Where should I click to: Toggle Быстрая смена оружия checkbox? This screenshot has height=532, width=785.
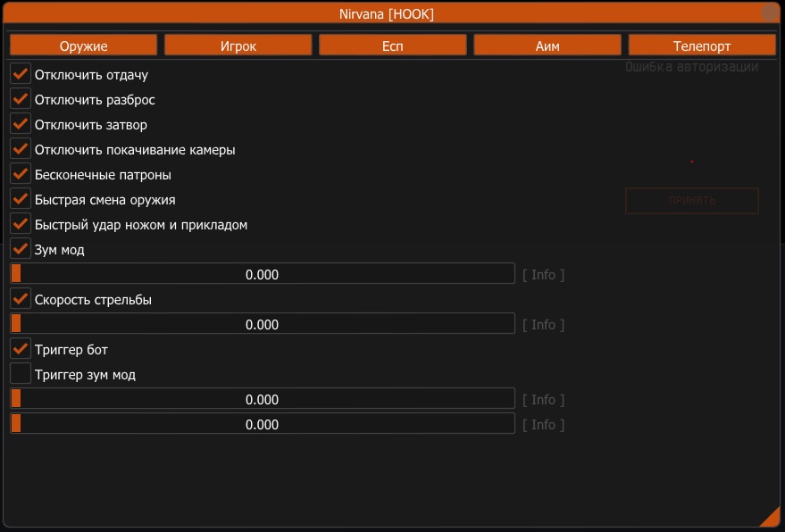[21, 199]
